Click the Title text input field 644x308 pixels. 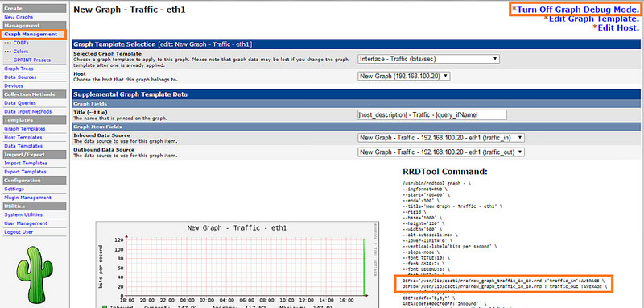[x=432, y=115]
